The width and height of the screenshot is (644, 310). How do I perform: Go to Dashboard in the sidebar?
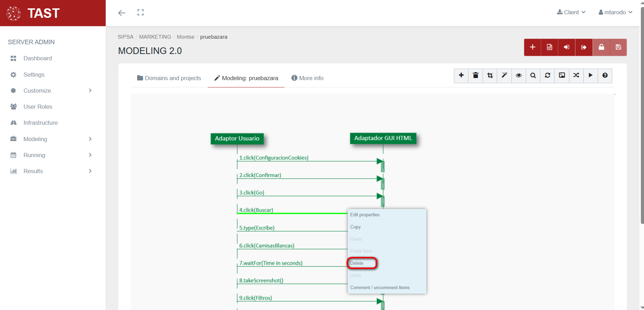[38, 58]
